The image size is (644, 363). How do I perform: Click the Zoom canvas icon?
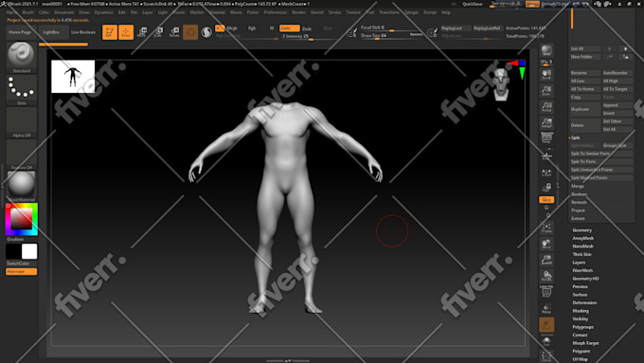pyautogui.click(x=546, y=90)
